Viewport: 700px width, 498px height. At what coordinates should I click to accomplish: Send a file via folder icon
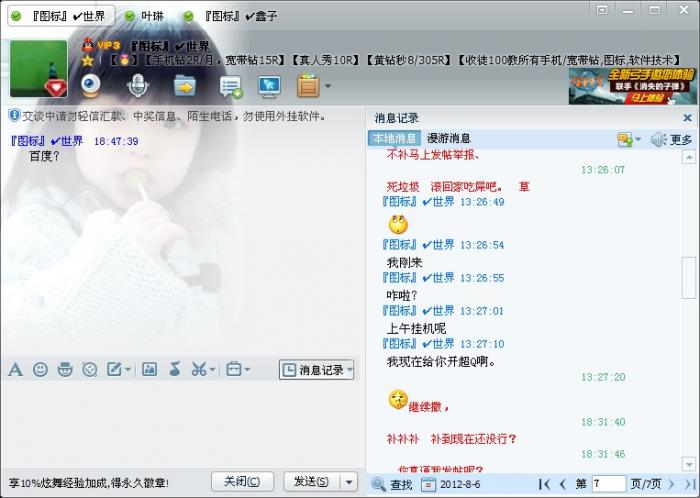[x=184, y=86]
